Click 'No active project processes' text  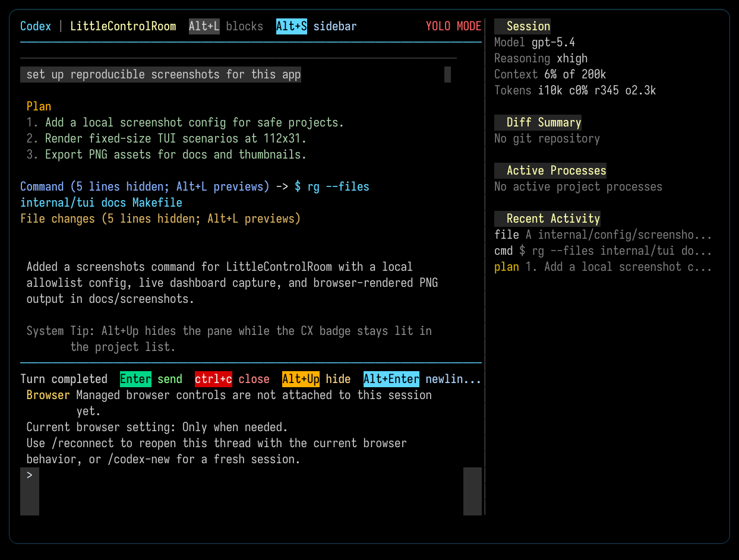[578, 186]
